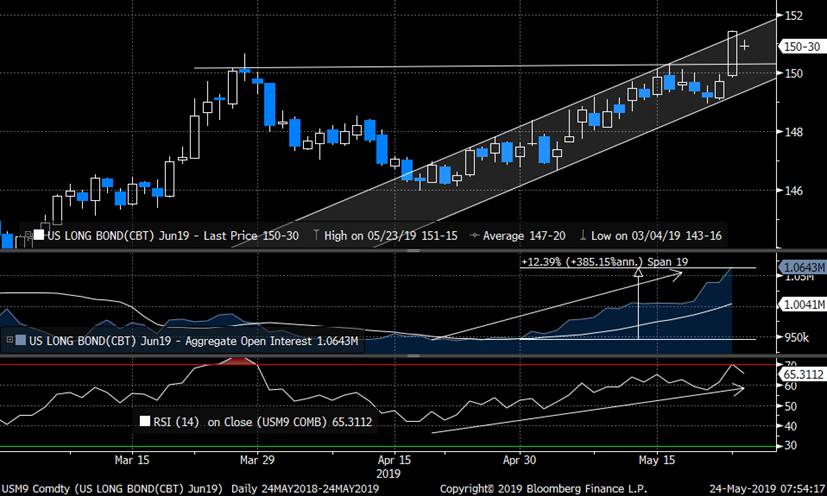The image size is (827, 496).
Task: Click the '40' RSI axis label
Action: (790, 426)
